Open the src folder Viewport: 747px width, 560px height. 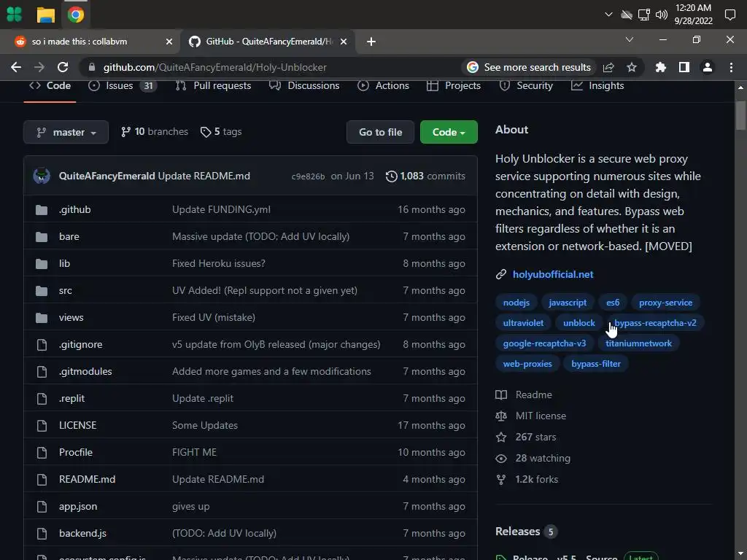pyautogui.click(x=65, y=290)
